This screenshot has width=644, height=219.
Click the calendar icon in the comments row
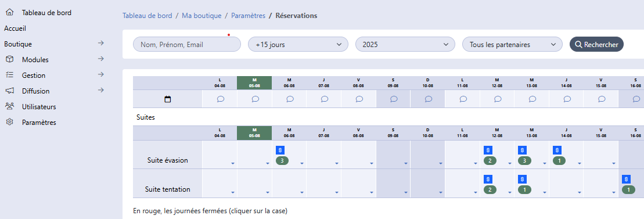tap(167, 99)
